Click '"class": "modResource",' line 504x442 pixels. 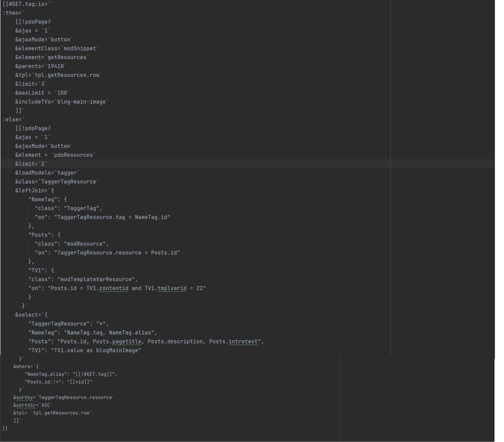click(x=72, y=244)
